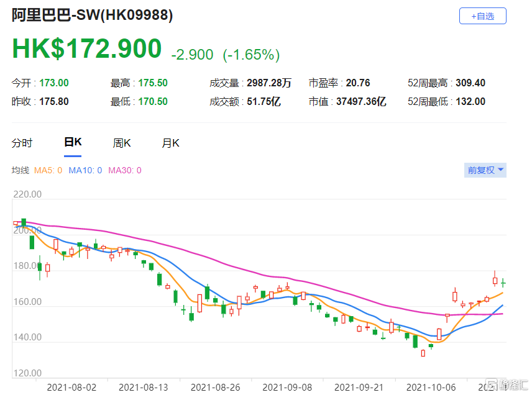
Task: Click the 120.00 price axis label
Action: tap(27, 373)
